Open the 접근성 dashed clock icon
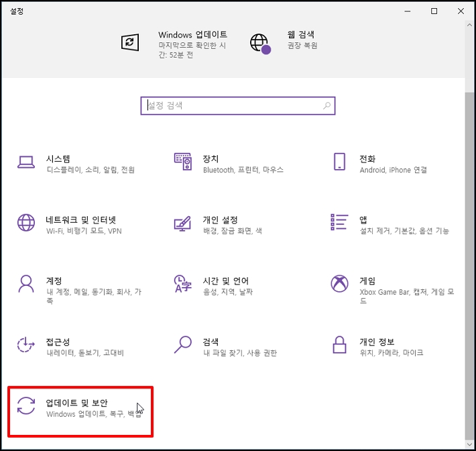Viewport: 476px width, 451px height. tap(25, 345)
